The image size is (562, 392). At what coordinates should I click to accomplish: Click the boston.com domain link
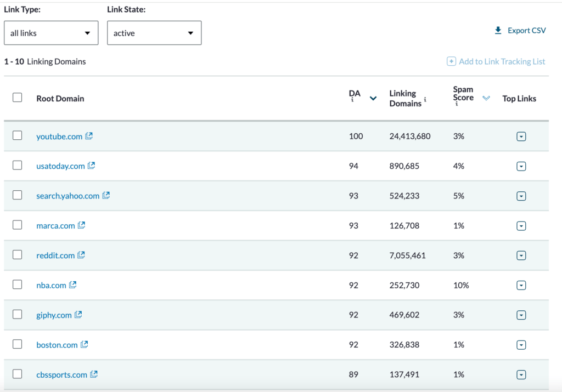click(x=57, y=345)
